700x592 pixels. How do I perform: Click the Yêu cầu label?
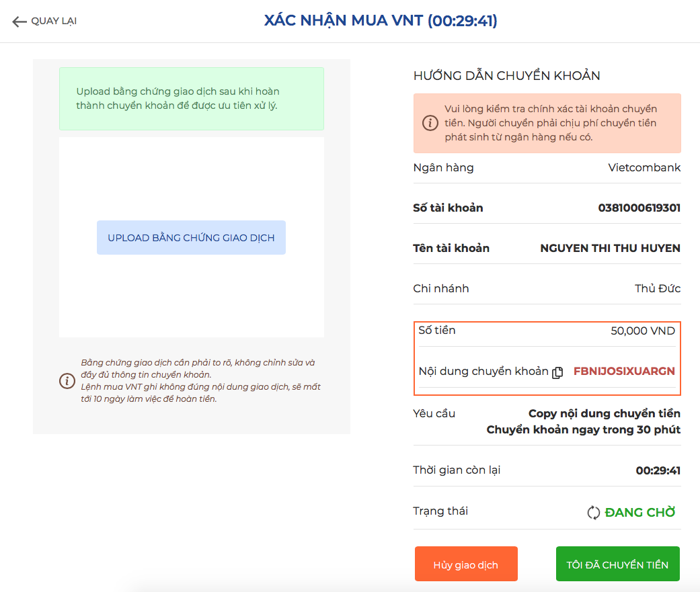434,413
